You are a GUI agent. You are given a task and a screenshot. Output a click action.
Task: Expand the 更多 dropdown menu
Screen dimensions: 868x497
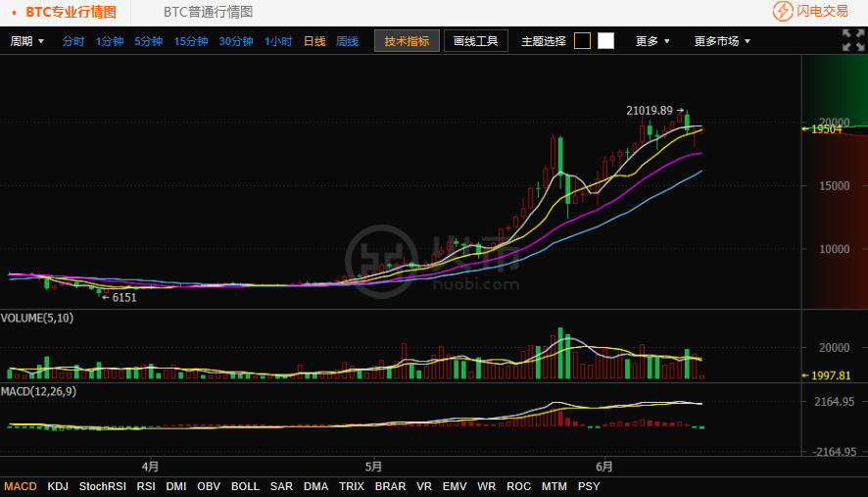click(x=652, y=41)
